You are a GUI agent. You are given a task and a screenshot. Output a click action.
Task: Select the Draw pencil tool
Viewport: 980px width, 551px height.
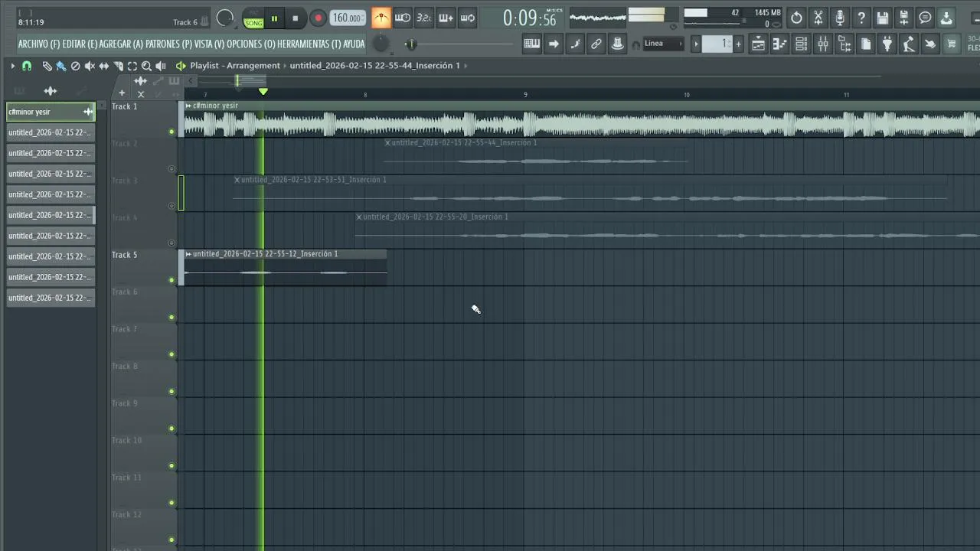point(47,66)
